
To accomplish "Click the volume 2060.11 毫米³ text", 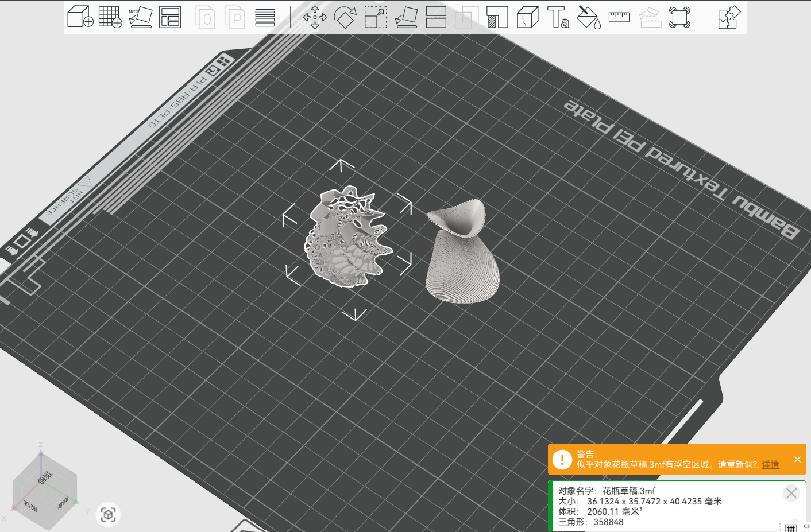I will pyautogui.click(x=615, y=511).
